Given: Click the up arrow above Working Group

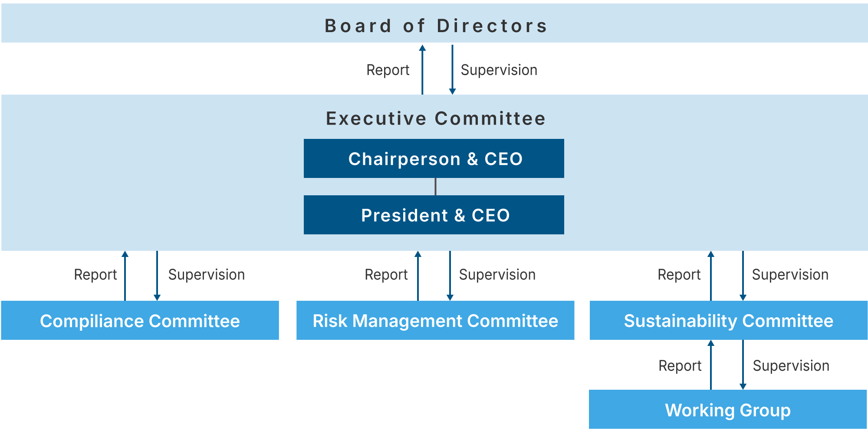Looking at the screenshot, I should tap(711, 365).
